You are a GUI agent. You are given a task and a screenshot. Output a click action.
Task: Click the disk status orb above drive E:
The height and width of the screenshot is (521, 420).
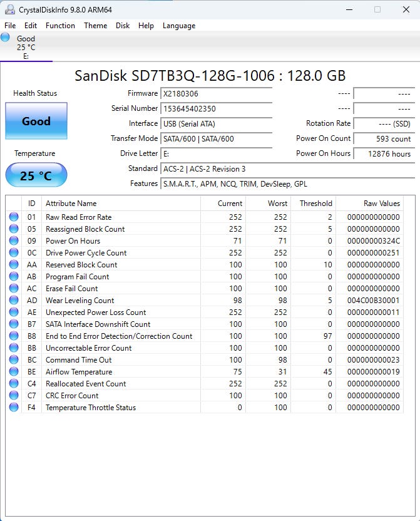tap(6, 38)
